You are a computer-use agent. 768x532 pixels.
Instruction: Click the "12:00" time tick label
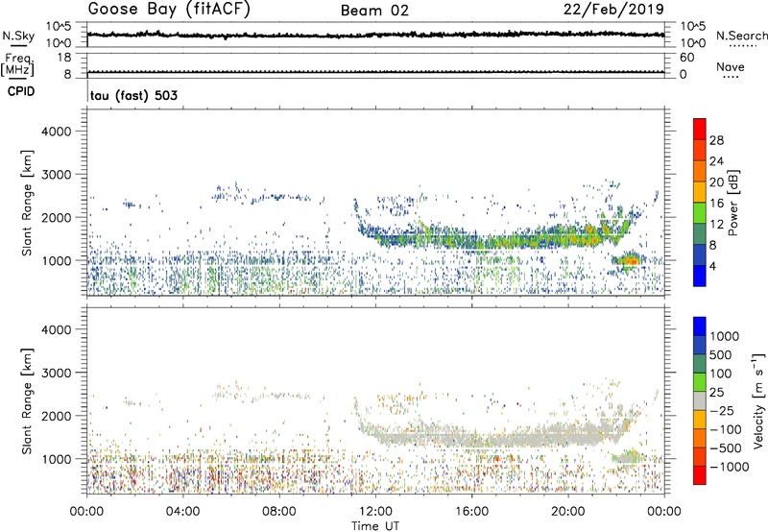[x=375, y=512]
